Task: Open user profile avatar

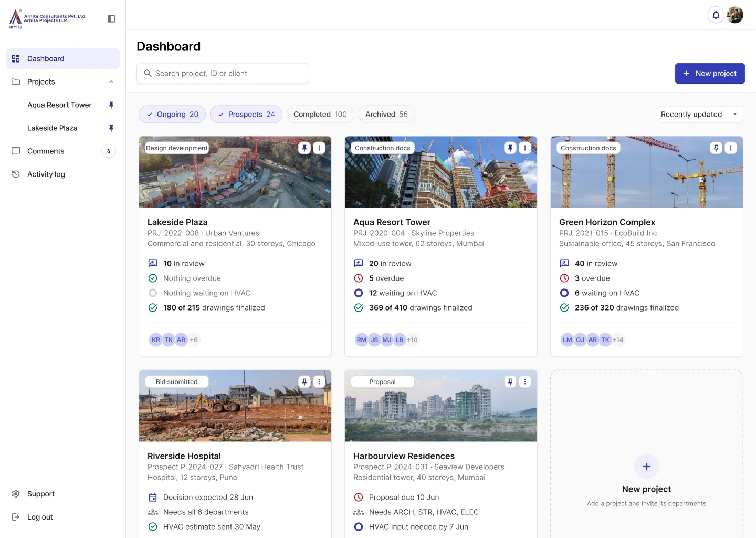Action: 735,15
